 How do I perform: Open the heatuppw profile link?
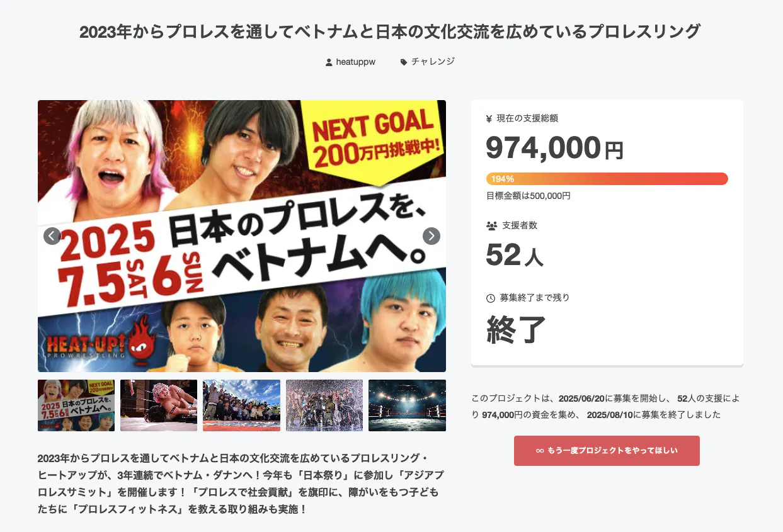coord(355,62)
